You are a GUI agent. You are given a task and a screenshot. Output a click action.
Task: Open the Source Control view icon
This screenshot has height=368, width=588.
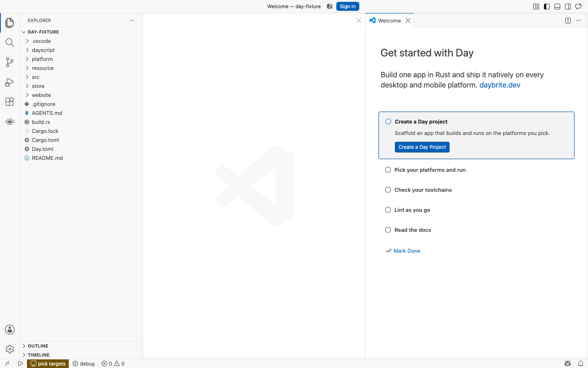point(10,62)
